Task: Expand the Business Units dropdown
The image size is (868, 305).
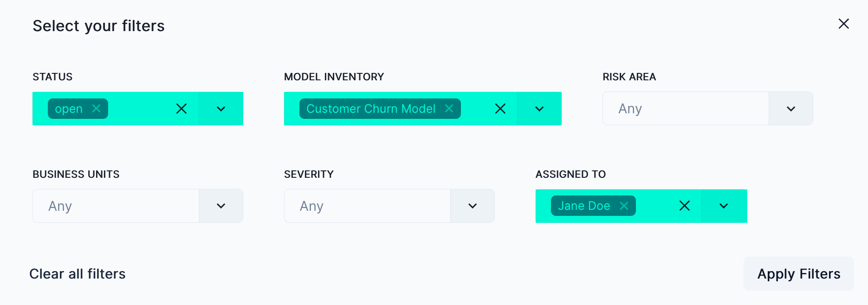Action: (221, 206)
